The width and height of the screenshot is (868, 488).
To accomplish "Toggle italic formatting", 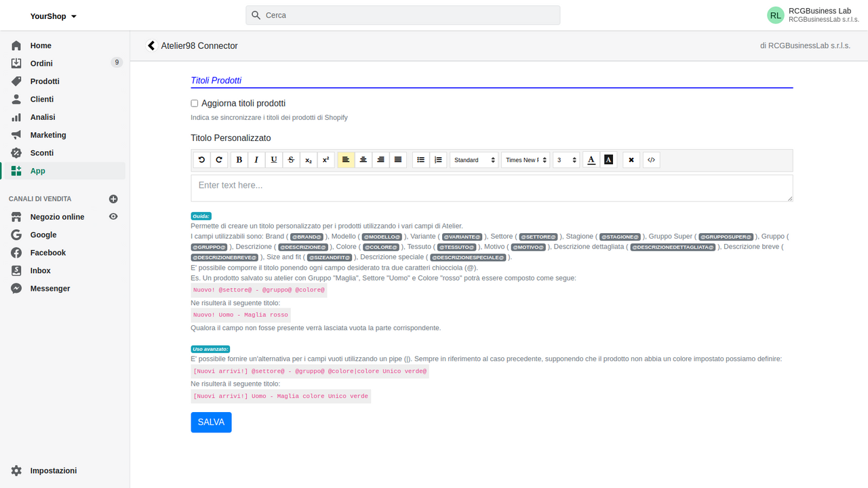I will (256, 160).
